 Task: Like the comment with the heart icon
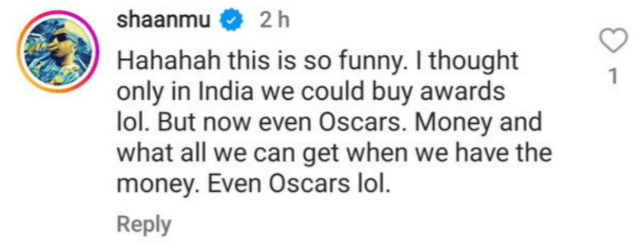point(614,43)
